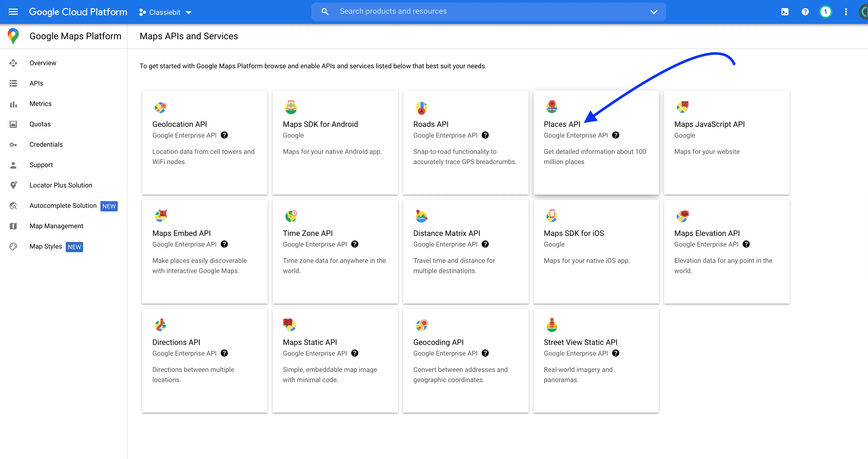The height and width of the screenshot is (459, 868).
Task: Click the Places API help tooltip icon
Action: 616,135
